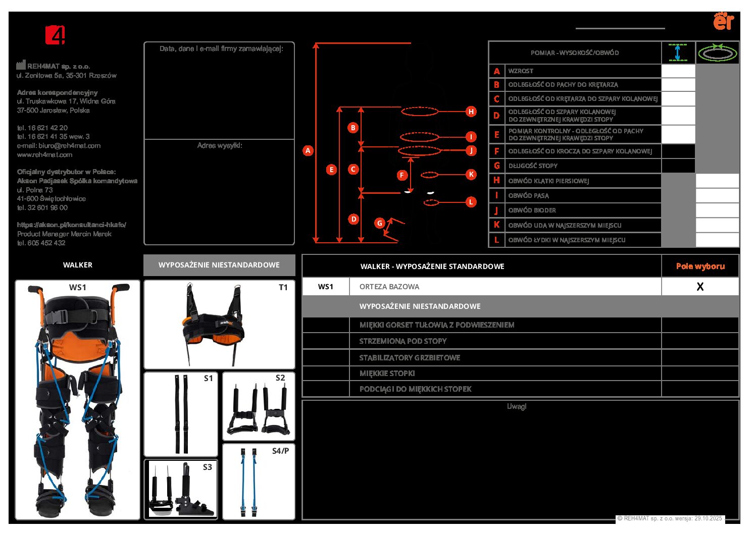Check selection box for STRZEMIONA POD STOPY
The height and width of the screenshot is (534, 756).
700,341
